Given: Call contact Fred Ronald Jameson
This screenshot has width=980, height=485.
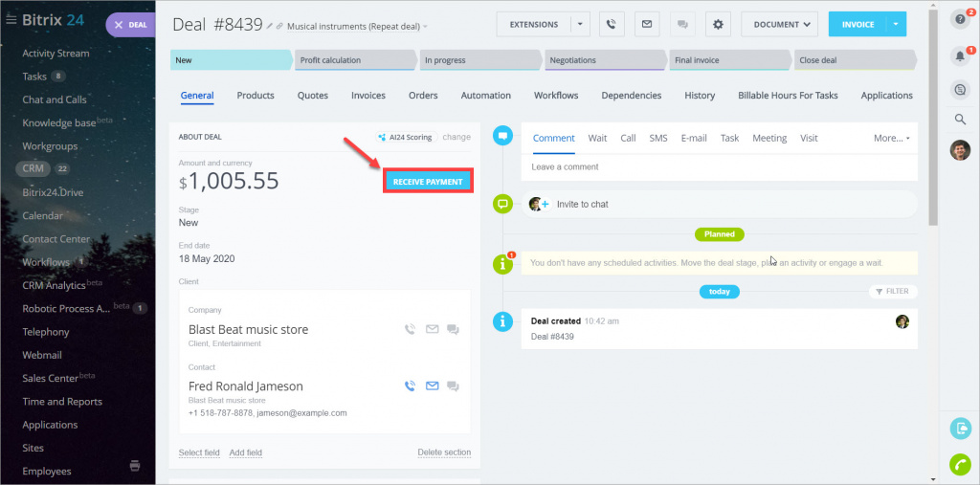Looking at the screenshot, I should tap(410, 386).
